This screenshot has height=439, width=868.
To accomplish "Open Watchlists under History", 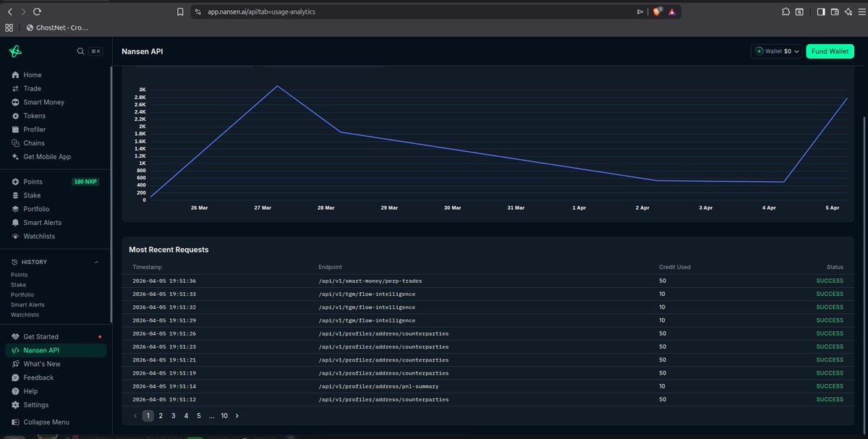I will click(x=25, y=315).
